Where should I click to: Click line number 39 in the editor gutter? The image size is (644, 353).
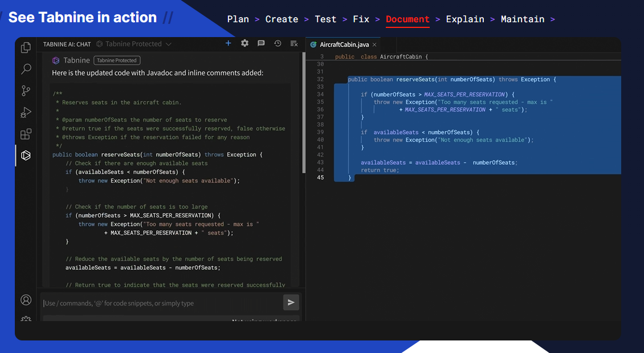[x=320, y=132]
